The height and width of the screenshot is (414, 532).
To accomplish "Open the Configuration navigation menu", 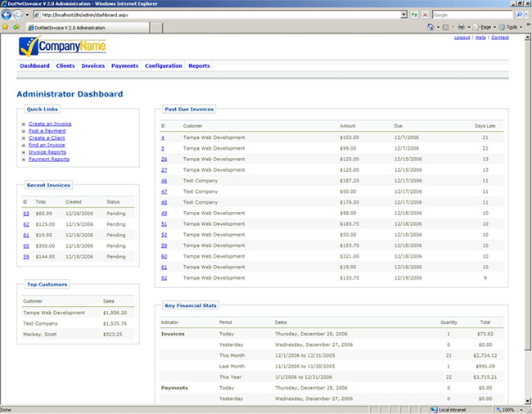I will (x=163, y=65).
